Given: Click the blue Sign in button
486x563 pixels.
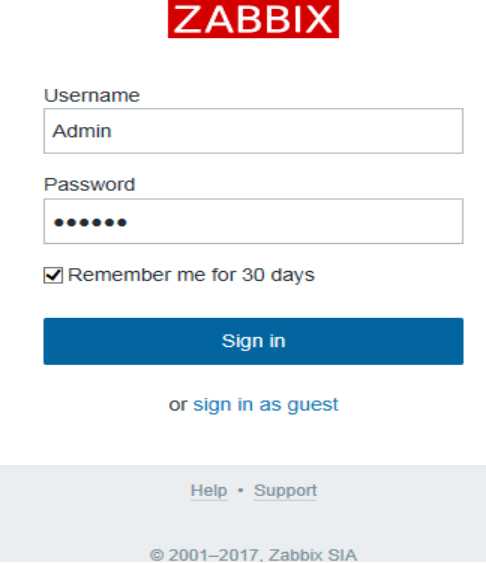Looking at the screenshot, I should 253,341.
